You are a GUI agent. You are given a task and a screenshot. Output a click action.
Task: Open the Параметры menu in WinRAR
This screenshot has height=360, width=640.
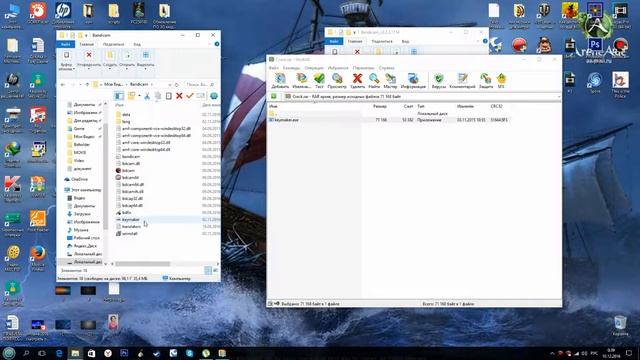tap(363, 68)
